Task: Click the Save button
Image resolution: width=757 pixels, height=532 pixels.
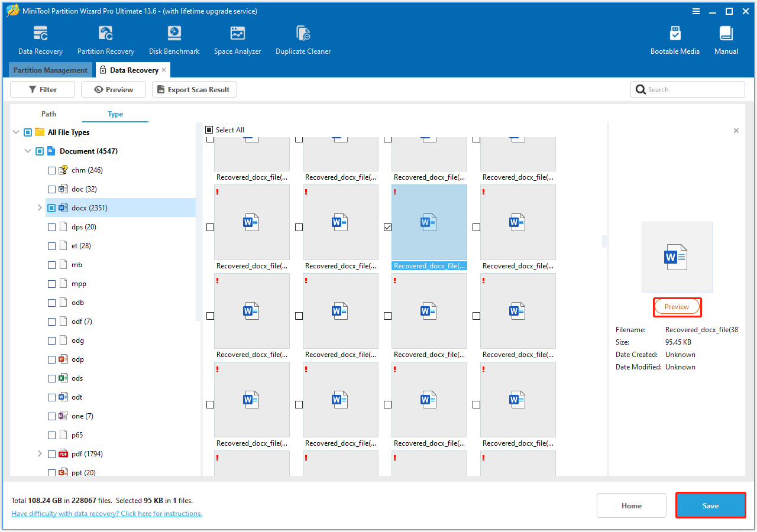Action: 710,505
